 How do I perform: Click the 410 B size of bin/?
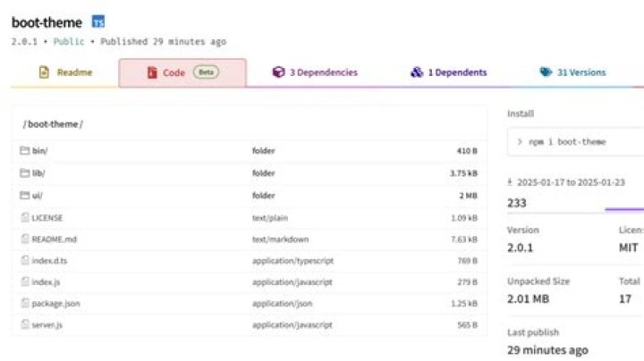[467, 150]
